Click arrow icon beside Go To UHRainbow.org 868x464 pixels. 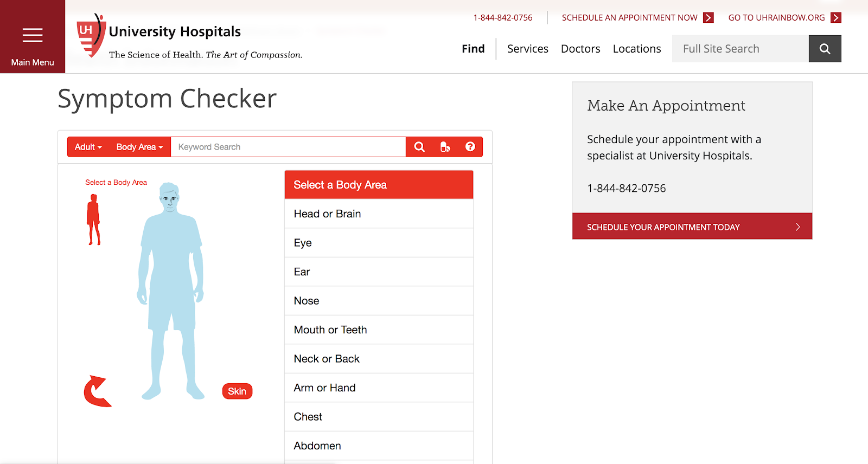(x=836, y=18)
